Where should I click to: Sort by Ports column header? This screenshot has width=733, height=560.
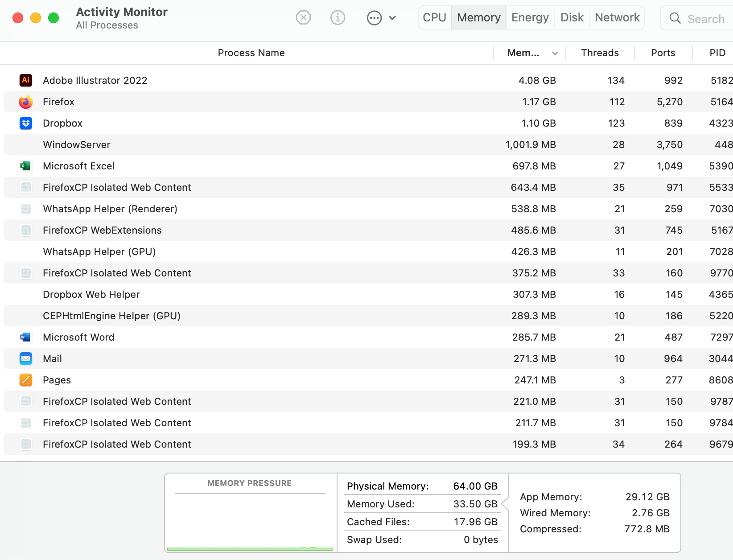[x=663, y=53]
